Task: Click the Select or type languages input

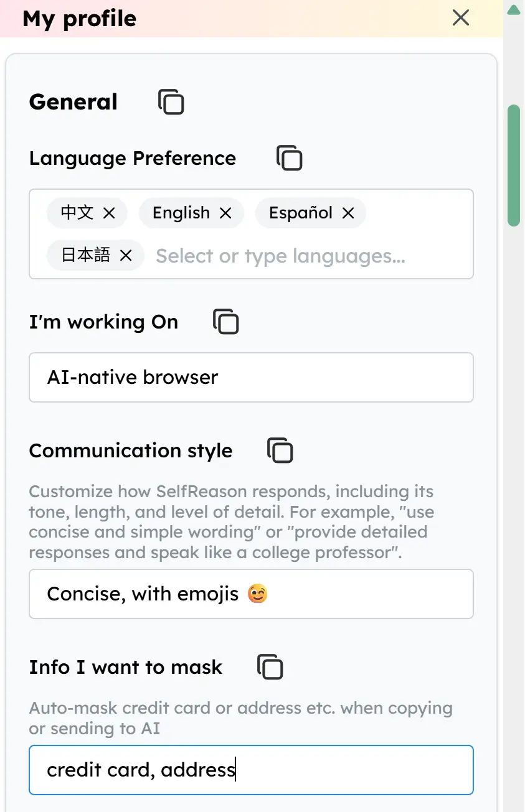Action: (280, 256)
